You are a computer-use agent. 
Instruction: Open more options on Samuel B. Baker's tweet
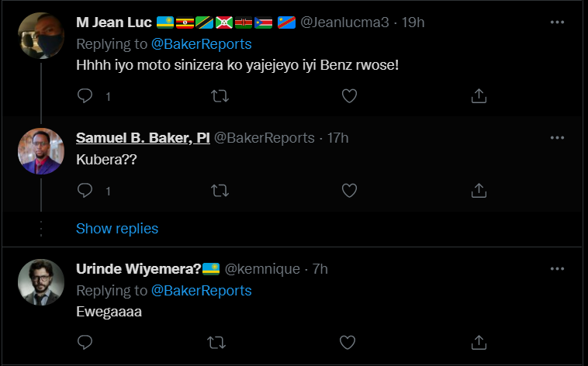click(557, 138)
